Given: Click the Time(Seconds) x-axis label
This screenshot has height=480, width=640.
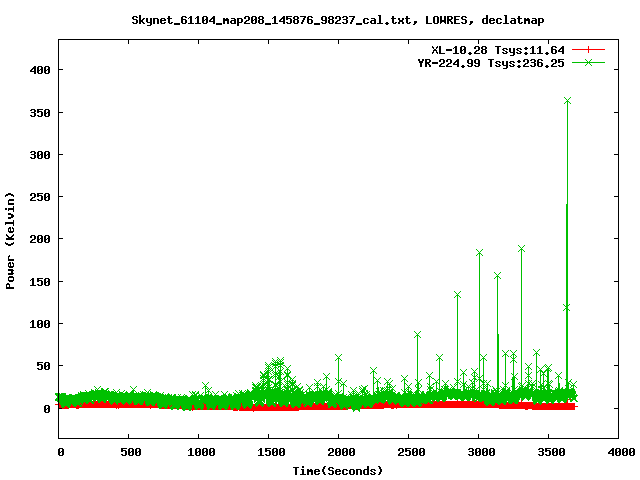Looking at the screenshot, I should coord(338,470).
